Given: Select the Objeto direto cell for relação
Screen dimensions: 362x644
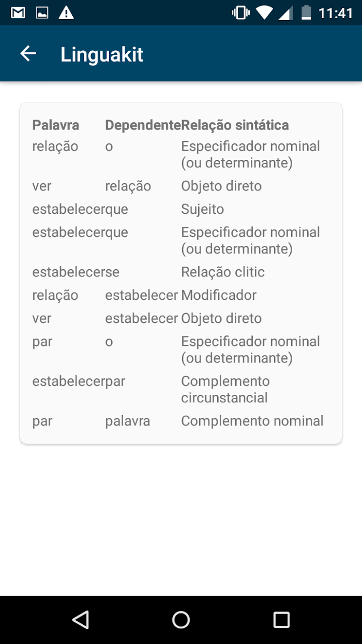Looking at the screenshot, I should click(x=221, y=186).
